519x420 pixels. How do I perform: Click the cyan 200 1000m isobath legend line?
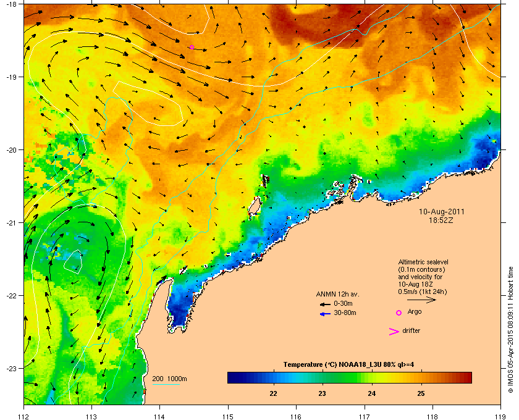click(166, 385)
